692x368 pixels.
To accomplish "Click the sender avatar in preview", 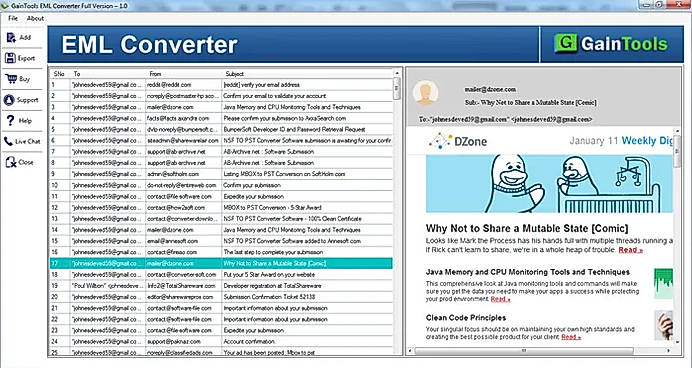I will (x=425, y=93).
